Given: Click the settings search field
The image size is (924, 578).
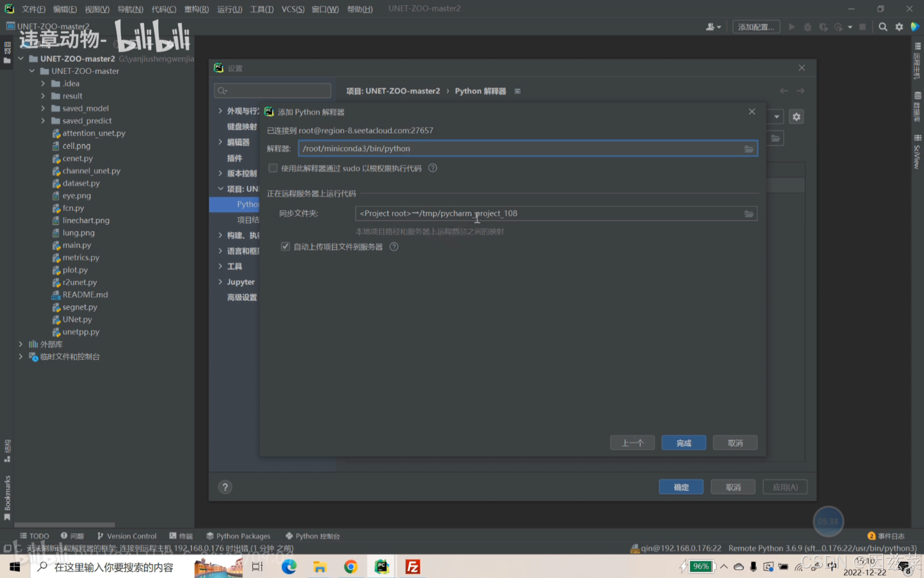Looking at the screenshot, I should coord(275,91).
